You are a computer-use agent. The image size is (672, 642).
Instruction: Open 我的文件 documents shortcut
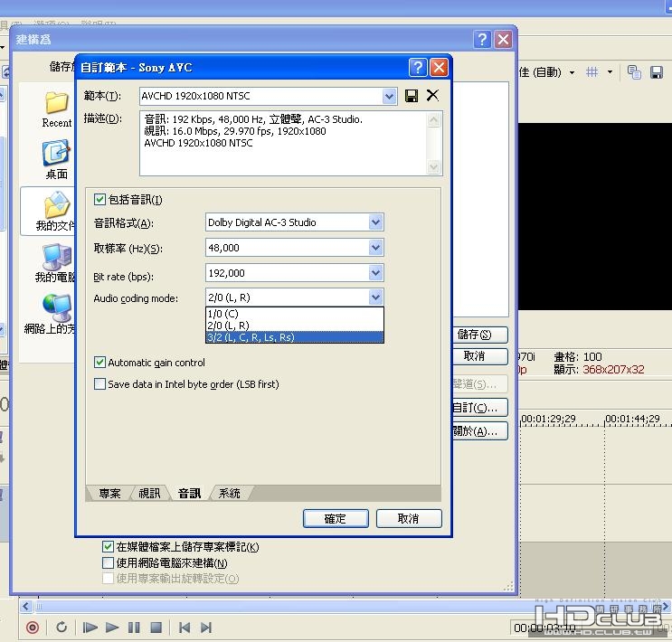point(56,212)
